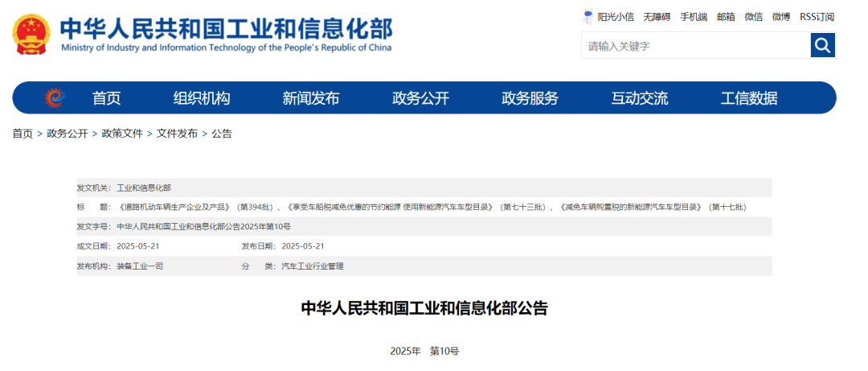Open 工信数据 navigation menu
This screenshot has width=868, height=371.
(749, 98)
